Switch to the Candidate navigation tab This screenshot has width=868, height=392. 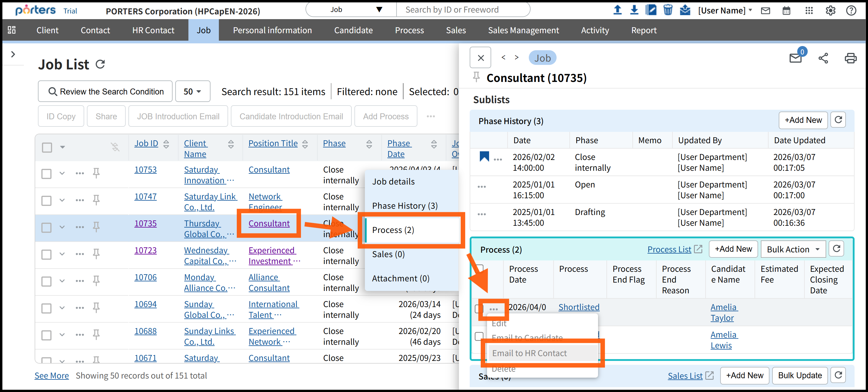click(353, 30)
